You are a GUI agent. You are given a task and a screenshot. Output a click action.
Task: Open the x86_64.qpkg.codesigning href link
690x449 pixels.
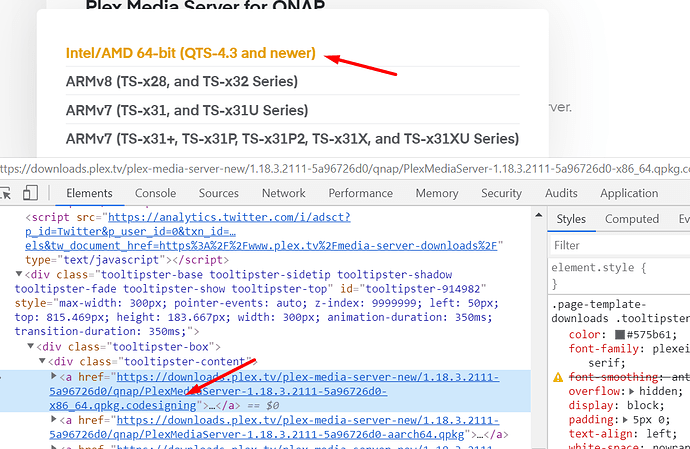point(274,391)
